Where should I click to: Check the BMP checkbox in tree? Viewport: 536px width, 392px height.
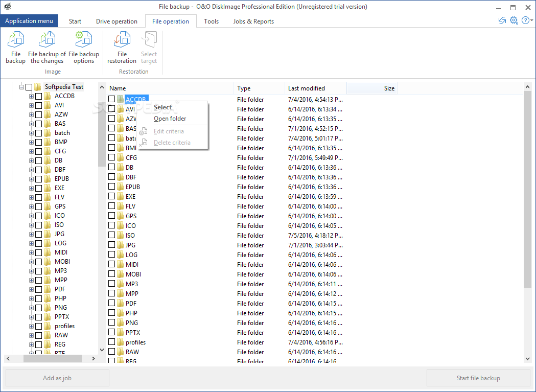pos(39,142)
